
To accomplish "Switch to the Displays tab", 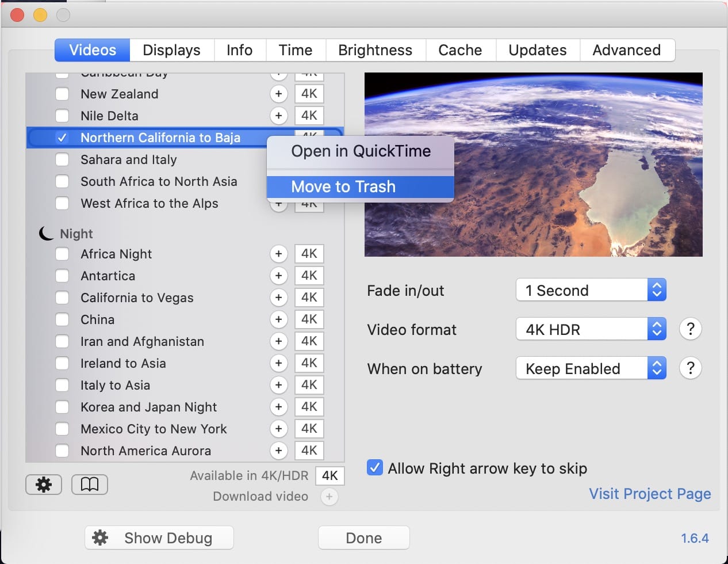I will click(x=171, y=50).
